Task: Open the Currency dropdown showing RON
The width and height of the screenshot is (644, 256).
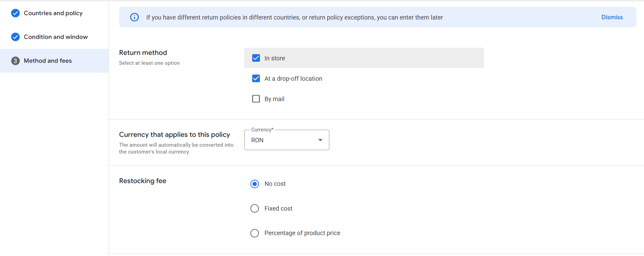Action: [x=286, y=140]
